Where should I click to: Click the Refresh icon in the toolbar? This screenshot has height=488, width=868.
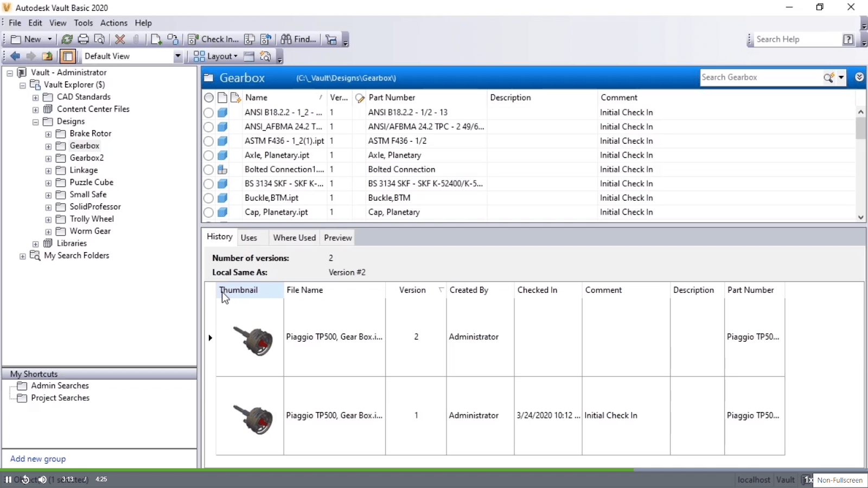tap(67, 39)
